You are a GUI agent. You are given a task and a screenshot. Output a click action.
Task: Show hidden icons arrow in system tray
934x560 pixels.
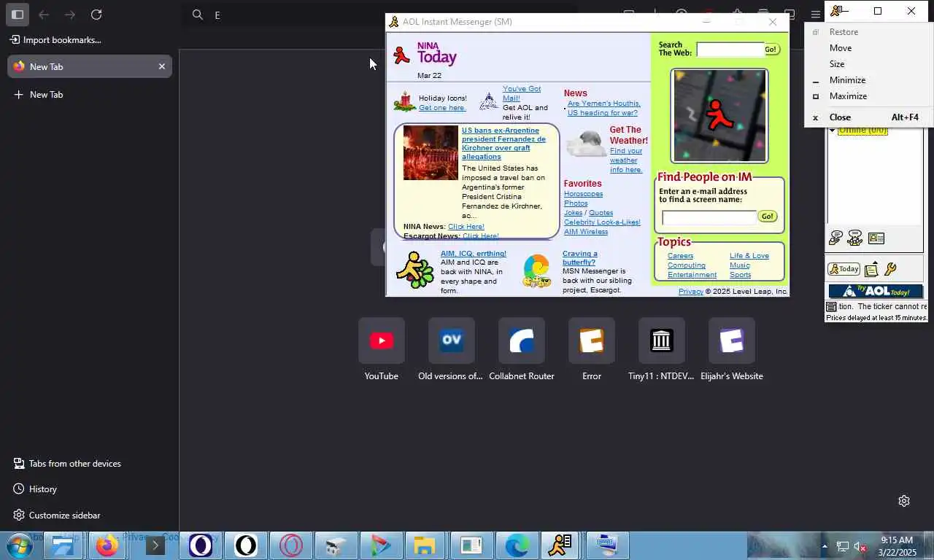(825, 546)
